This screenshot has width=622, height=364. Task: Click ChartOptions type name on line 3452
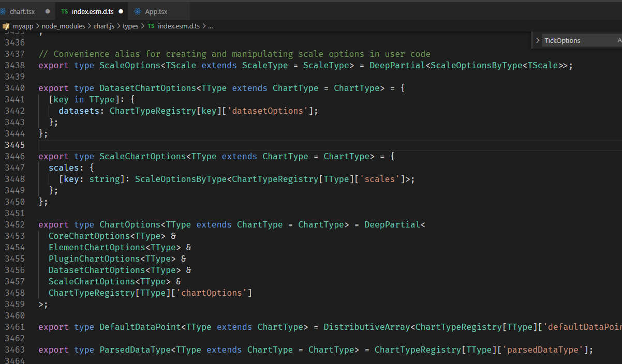130,224
